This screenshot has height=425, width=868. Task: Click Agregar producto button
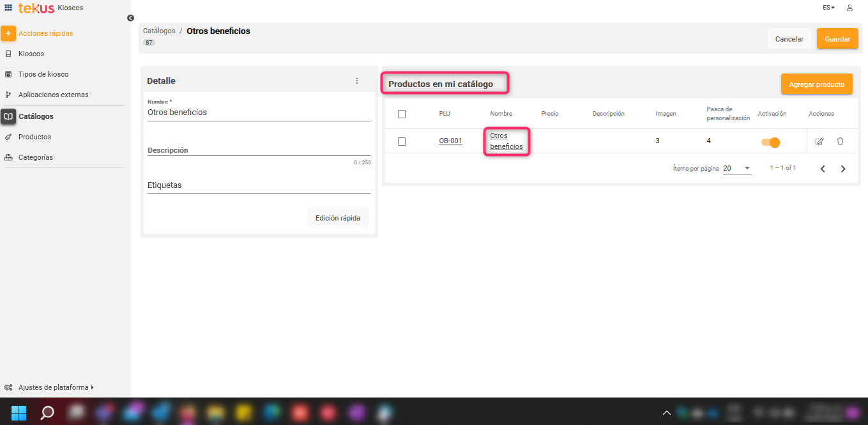816,84
